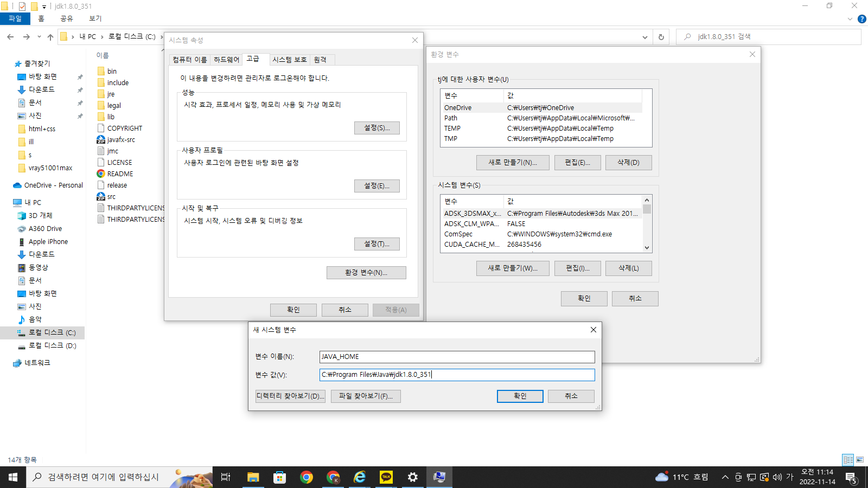The height and width of the screenshot is (488, 868).
Task: Go up one folder level arrow
Action: point(50,37)
